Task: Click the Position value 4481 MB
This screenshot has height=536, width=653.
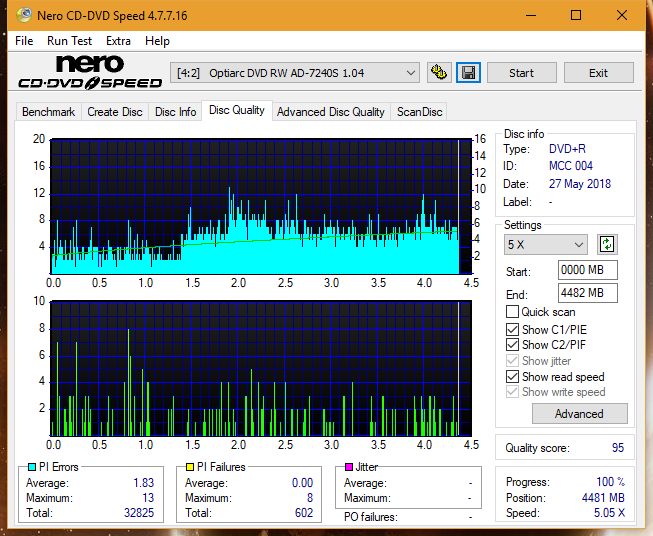Action: click(x=603, y=498)
